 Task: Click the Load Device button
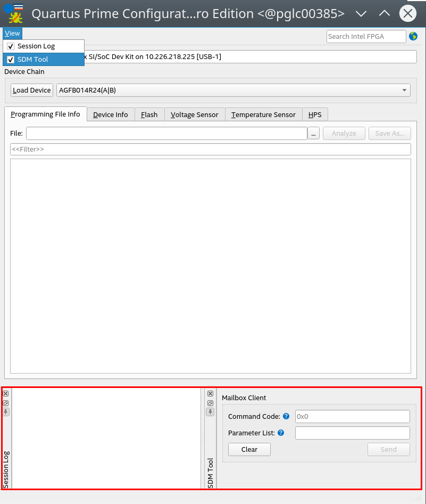coord(32,90)
